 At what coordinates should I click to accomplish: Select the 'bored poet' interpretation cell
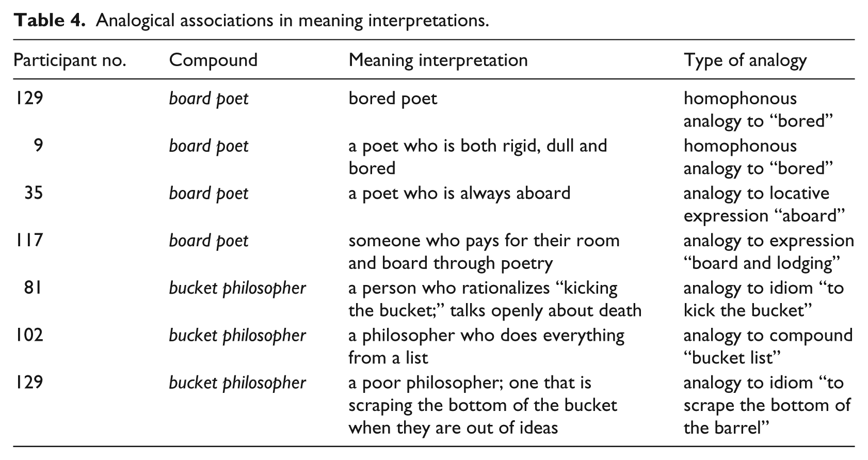[393, 98]
